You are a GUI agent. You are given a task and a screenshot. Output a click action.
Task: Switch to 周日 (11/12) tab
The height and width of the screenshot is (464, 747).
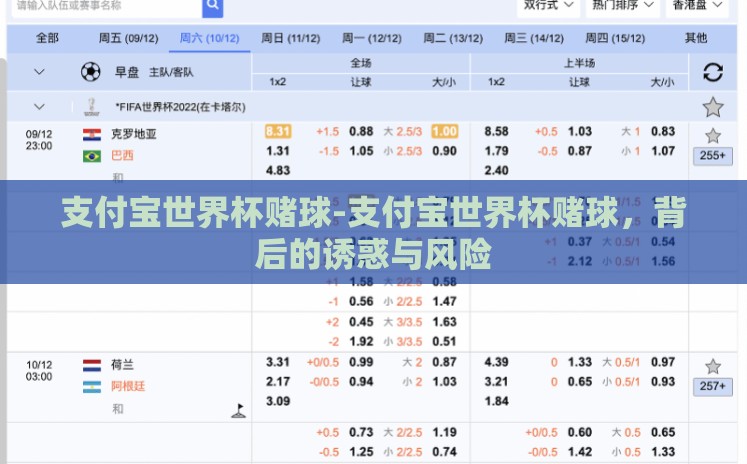point(290,38)
